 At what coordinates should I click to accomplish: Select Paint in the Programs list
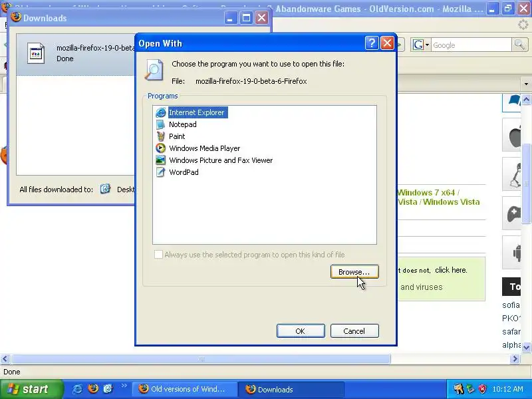click(177, 136)
